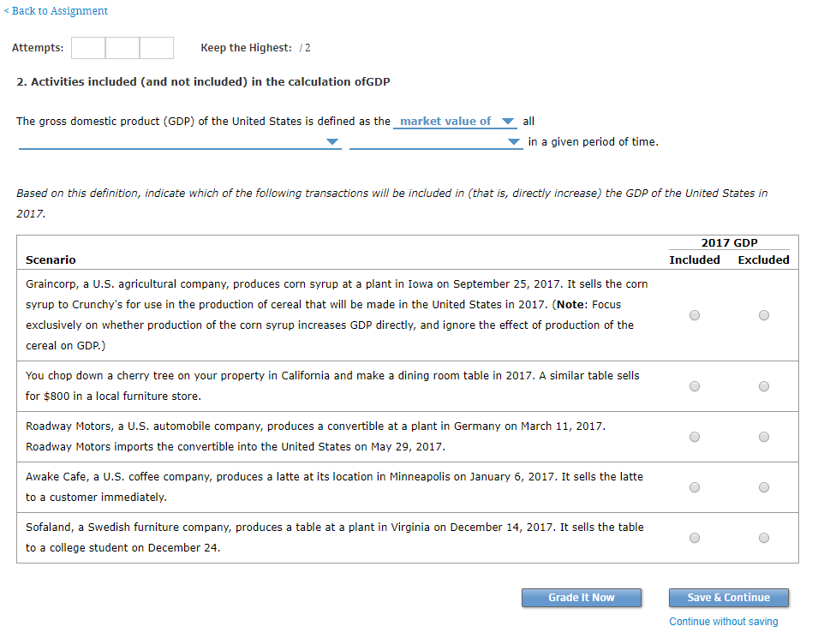Viewport: 836px width, 644px height.
Task: Click Continue without saving link
Action: 724,622
